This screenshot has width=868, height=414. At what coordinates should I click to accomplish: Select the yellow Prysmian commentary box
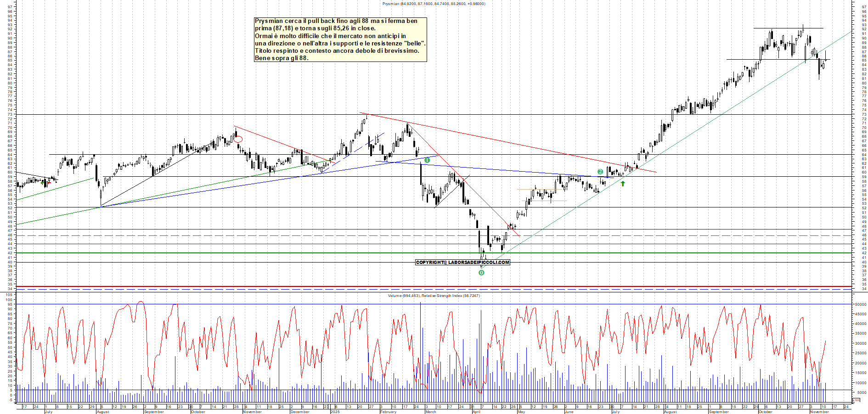click(x=340, y=39)
